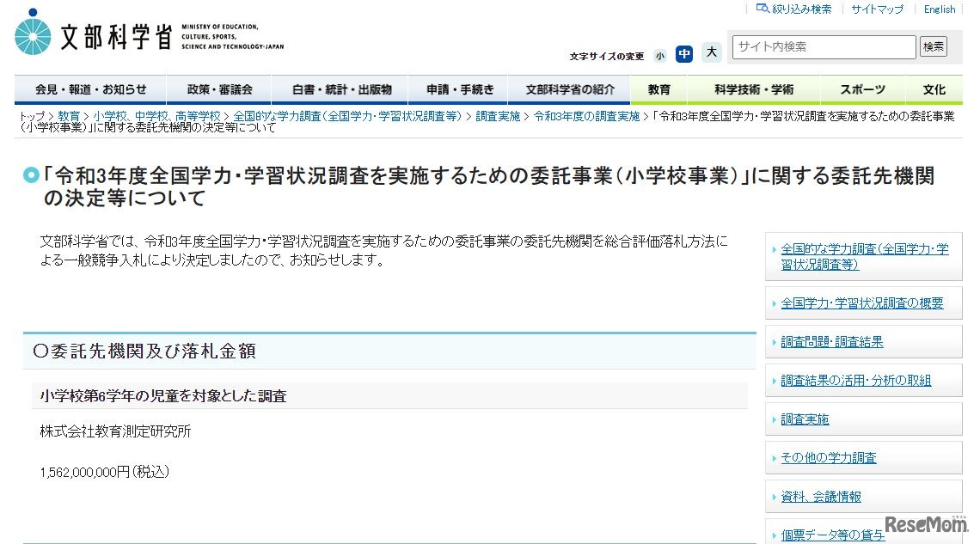Image resolution: width=980 pixels, height=544 pixels.
Task: Switch to the スポーツ navigation tab
Action: [x=861, y=89]
